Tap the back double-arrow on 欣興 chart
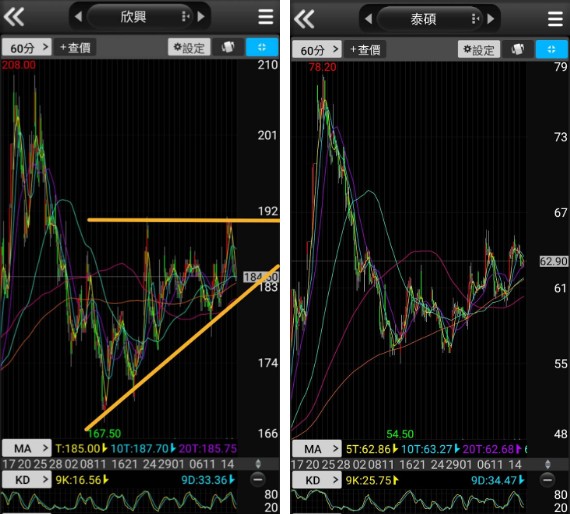This screenshot has height=514, width=570. point(14,16)
